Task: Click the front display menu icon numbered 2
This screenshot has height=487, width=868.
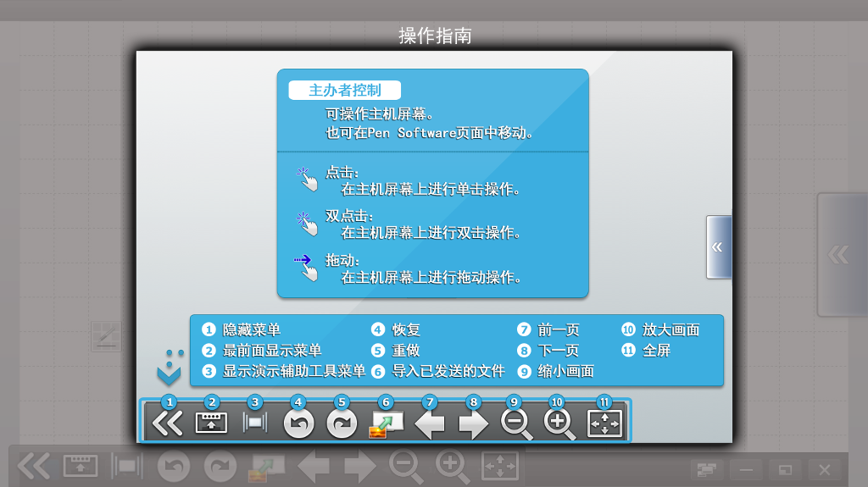Action: tap(211, 423)
